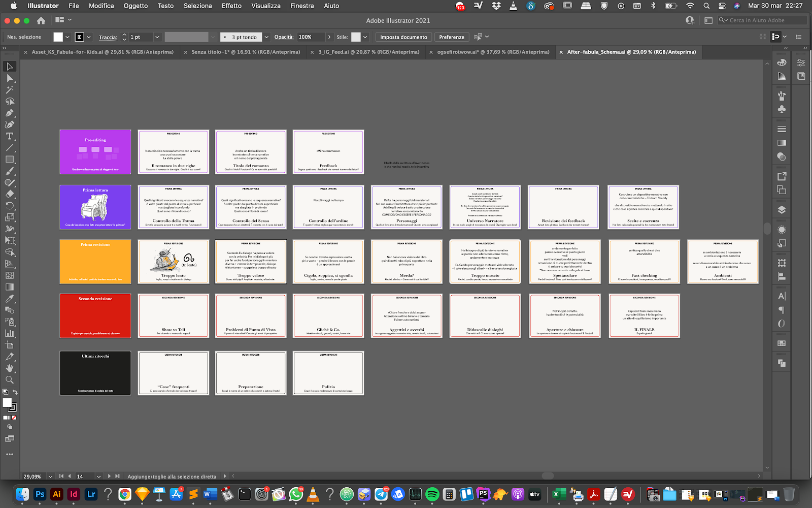Activate the Zoom tool
Screen dimensions: 812x508
pos(10,380)
